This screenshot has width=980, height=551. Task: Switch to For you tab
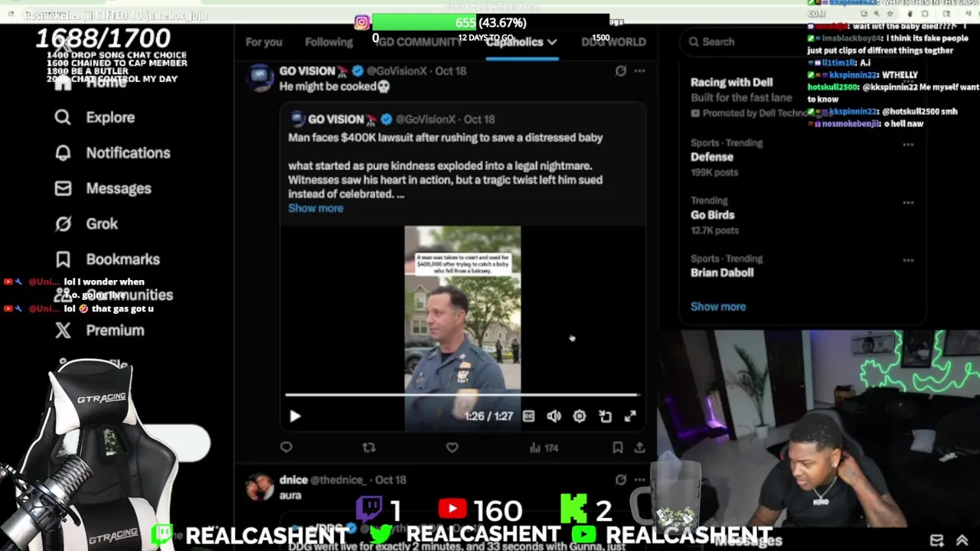264,42
